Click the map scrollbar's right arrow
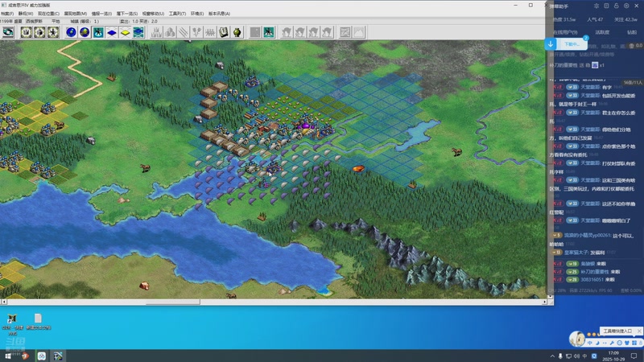This screenshot has height=362, width=644. point(545,302)
